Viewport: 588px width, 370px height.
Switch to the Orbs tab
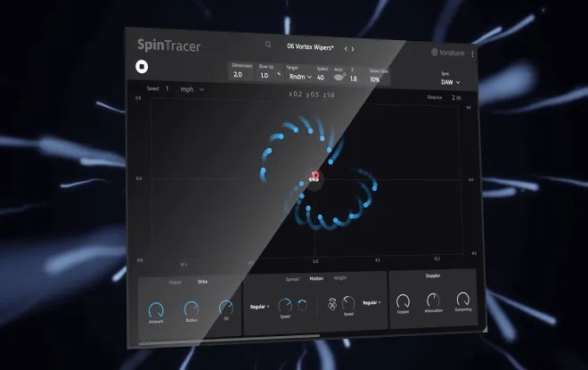tap(202, 282)
